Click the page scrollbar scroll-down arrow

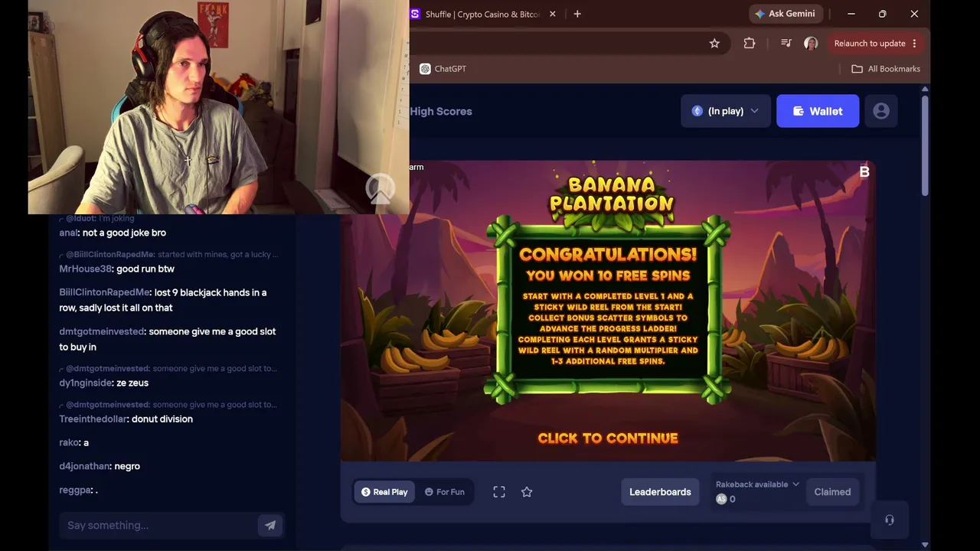pos(925,545)
